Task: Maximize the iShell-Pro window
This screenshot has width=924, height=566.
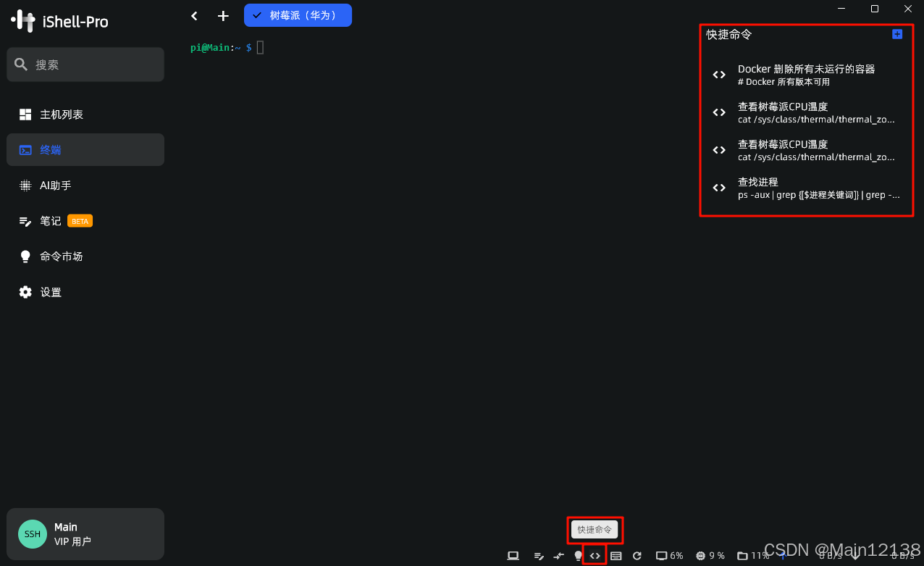Action: pos(875,9)
